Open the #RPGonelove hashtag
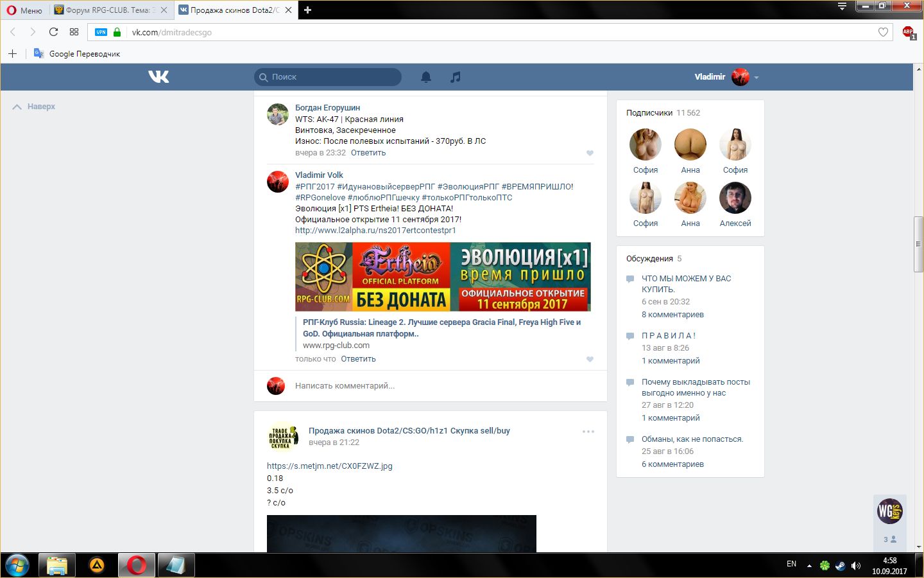Screen dimensions: 924x578 click(x=320, y=198)
